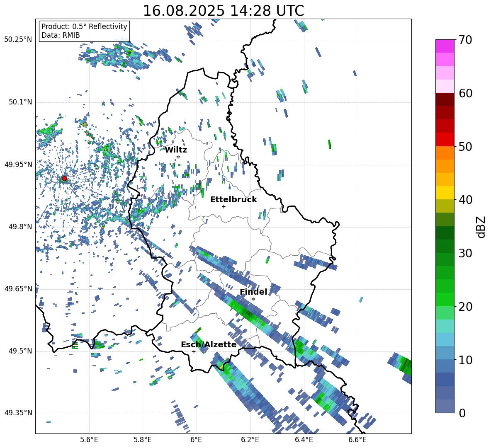Click the colorbar 40 tick label

465,200
